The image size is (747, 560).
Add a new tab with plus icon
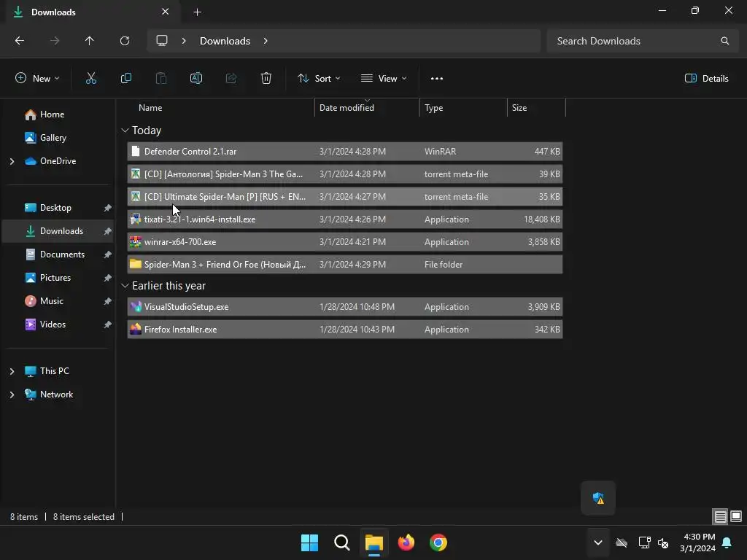click(197, 12)
